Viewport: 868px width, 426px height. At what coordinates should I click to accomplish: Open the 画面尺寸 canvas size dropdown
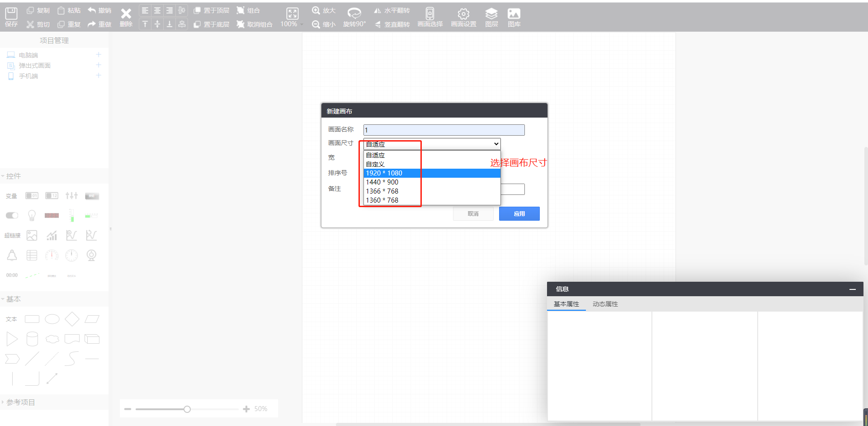coord(432,144)
